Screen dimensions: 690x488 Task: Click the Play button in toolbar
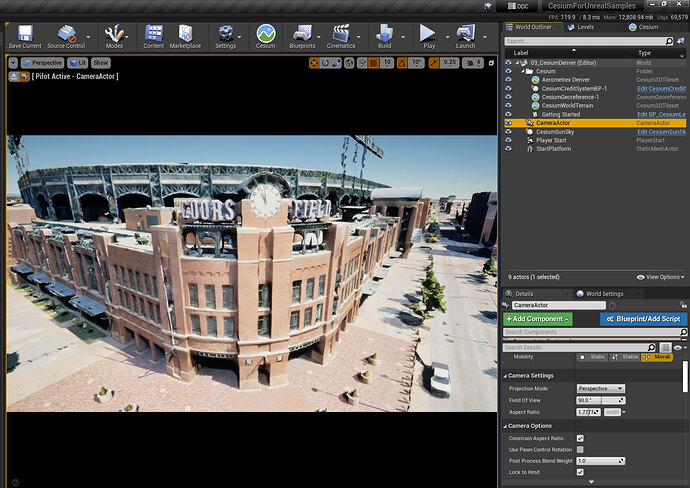(x=428, y=33)
